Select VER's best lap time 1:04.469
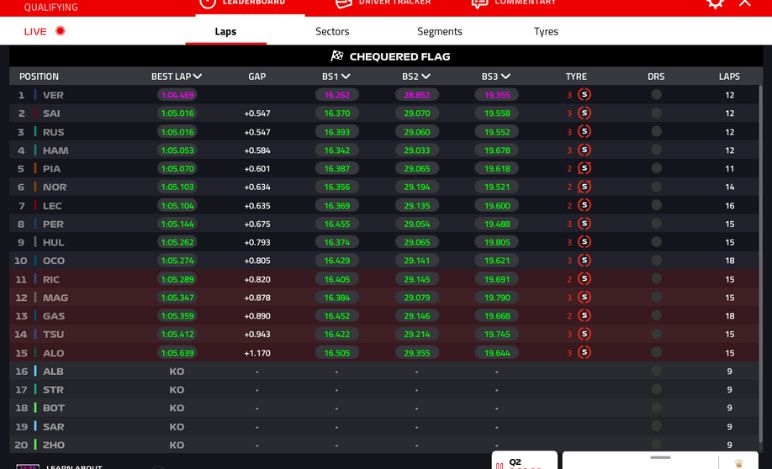 [x=176, y=95]
